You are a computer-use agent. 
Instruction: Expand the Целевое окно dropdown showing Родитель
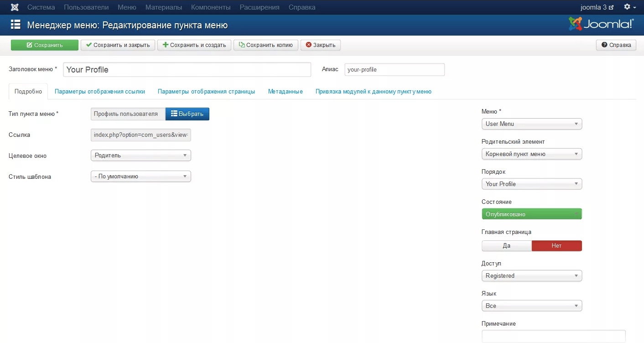(140, 155)
